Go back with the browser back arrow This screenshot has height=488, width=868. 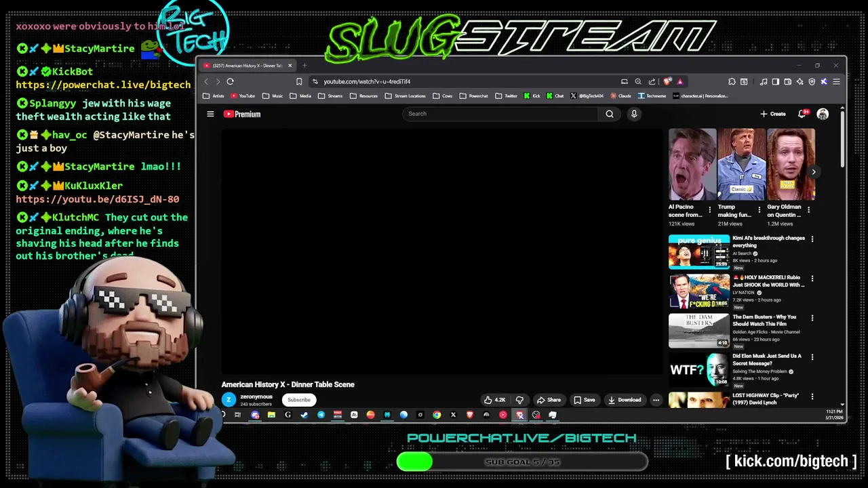(x=207, y=81)
